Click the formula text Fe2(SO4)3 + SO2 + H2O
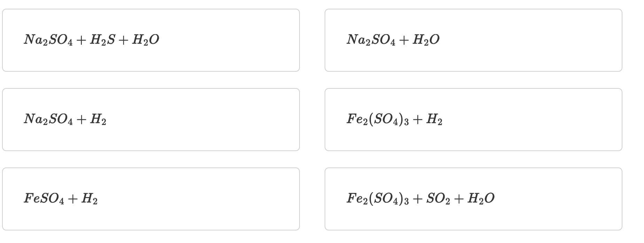 click(420, 198)
